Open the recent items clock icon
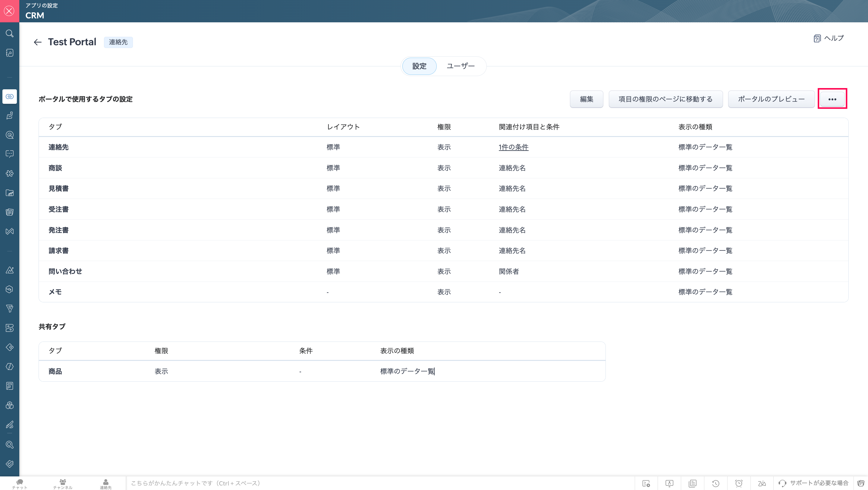This screenshot has height=490, width=868. (x=716, y=483)
